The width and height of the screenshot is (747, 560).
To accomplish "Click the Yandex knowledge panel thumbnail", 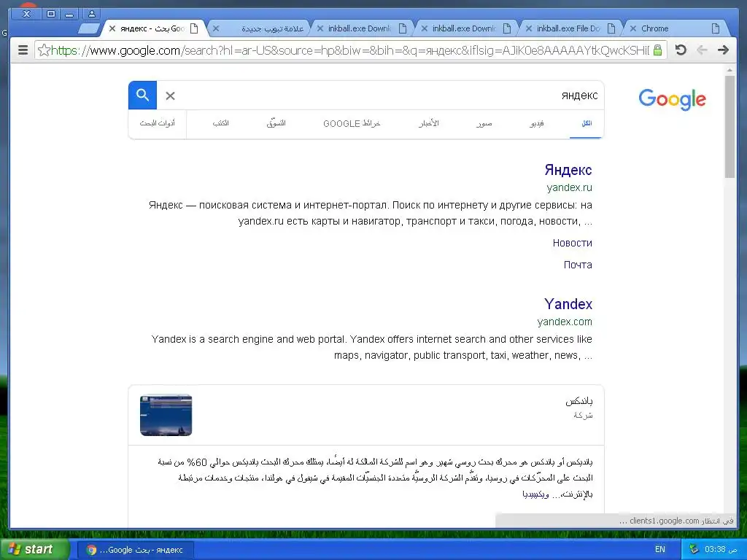I will pyautogui.click(x=166, y=415).
